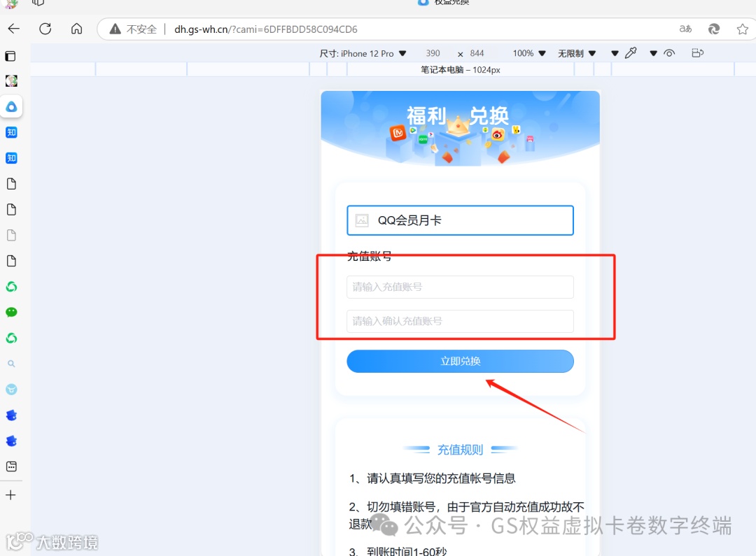This screenshot has height=556, width=756.
Task: Reload the page with the refresh icon
Action: click(x=45, y=29)
